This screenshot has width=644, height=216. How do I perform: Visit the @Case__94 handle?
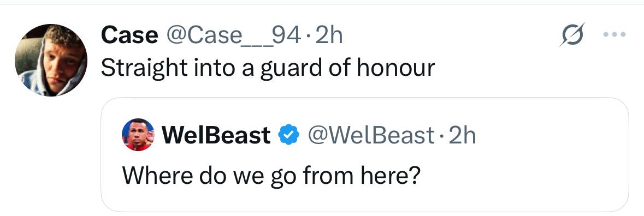click(233, 35)
